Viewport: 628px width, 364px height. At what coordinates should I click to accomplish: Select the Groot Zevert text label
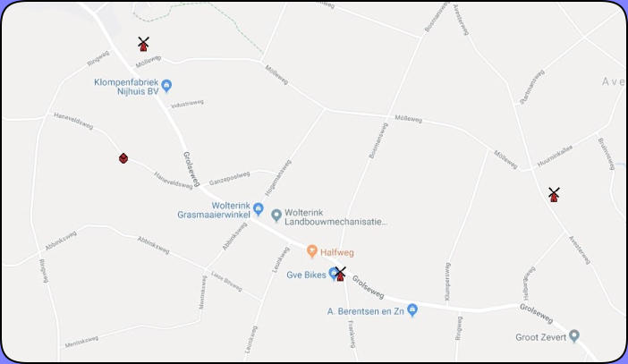tap(540, 337)
